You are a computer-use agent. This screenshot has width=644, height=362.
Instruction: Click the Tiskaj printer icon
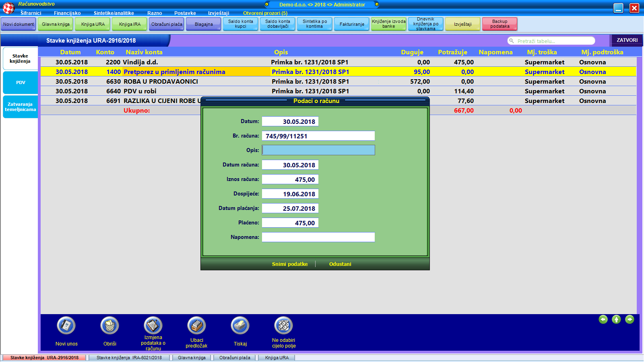point(240,326)
